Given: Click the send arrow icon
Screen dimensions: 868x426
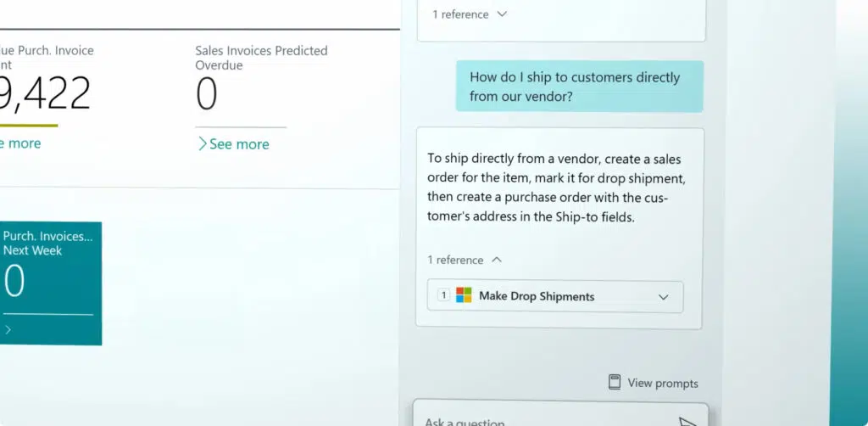Looking at the screenshot, I should [687, 422].
